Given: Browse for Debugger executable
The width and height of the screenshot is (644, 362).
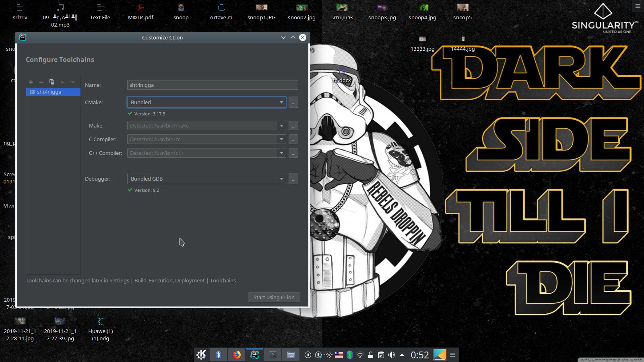Looking at the screenshot, I should [293, 179].
